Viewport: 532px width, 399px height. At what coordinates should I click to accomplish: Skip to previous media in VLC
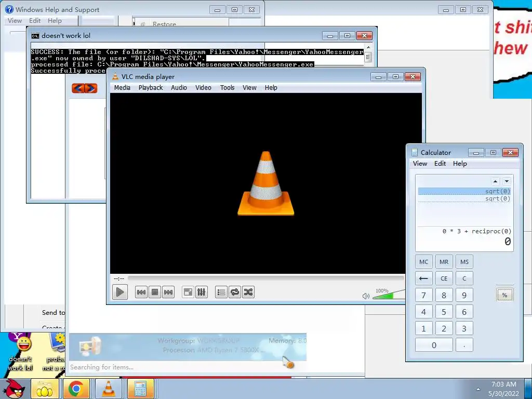click(x=141, y=292)
